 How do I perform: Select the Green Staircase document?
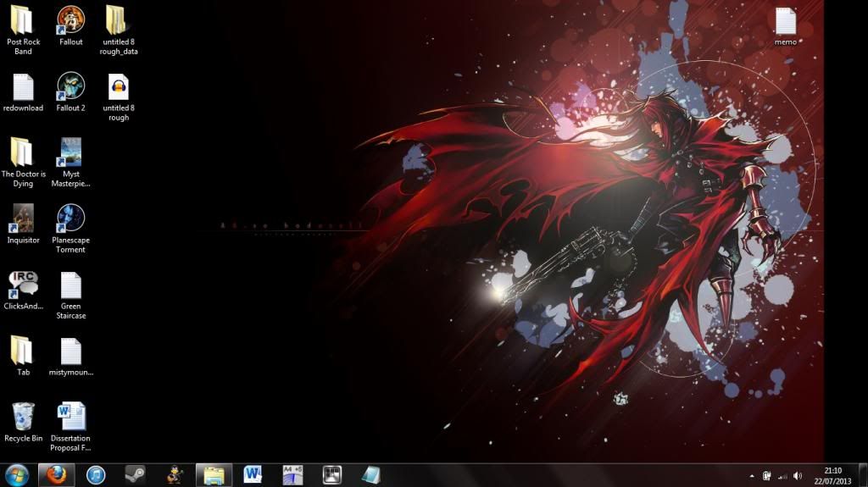[x=71, y=295]
